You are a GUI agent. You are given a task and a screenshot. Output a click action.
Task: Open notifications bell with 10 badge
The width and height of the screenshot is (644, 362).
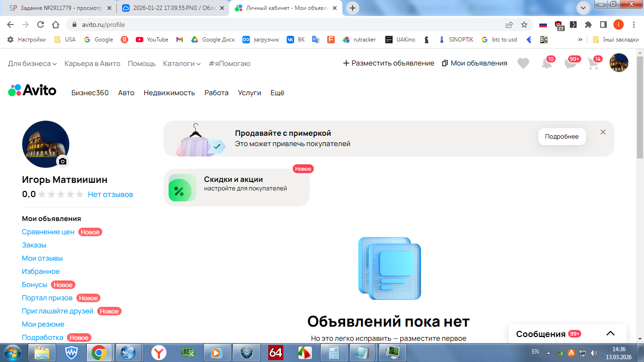tap(547, 63)
